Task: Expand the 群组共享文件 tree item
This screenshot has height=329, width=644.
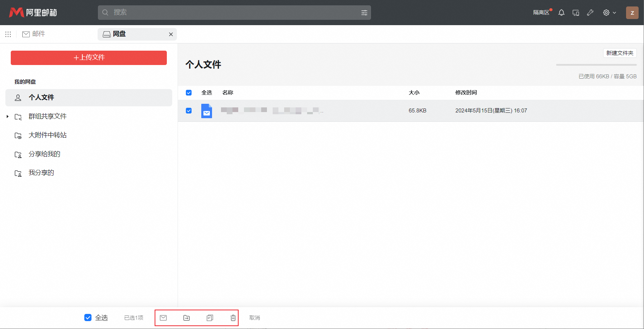Action: click(7, 116)
